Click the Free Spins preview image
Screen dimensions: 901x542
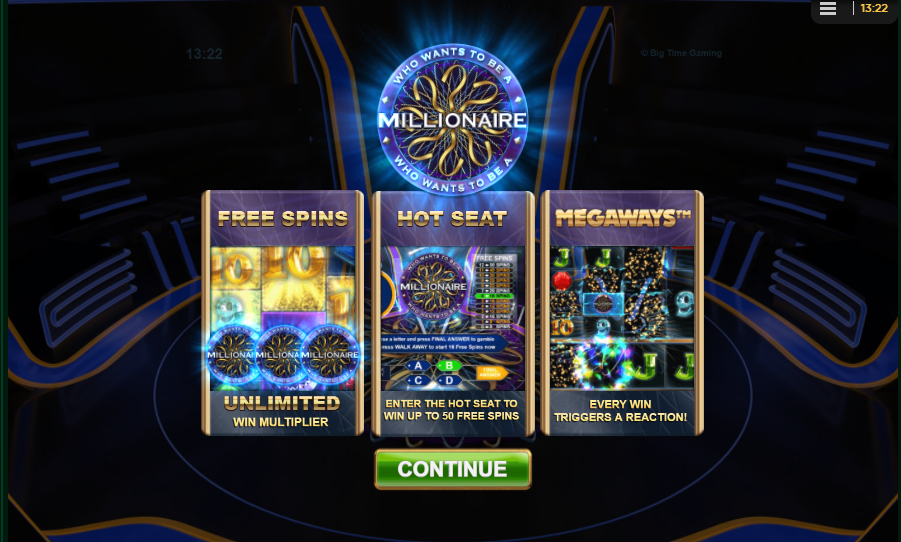pyautogui.click(x=283, y=319)
